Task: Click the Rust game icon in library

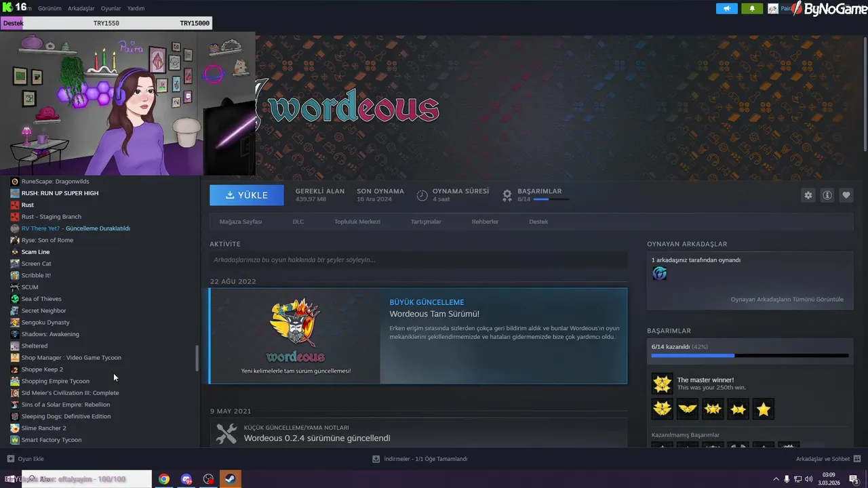Action: point(15,205)
